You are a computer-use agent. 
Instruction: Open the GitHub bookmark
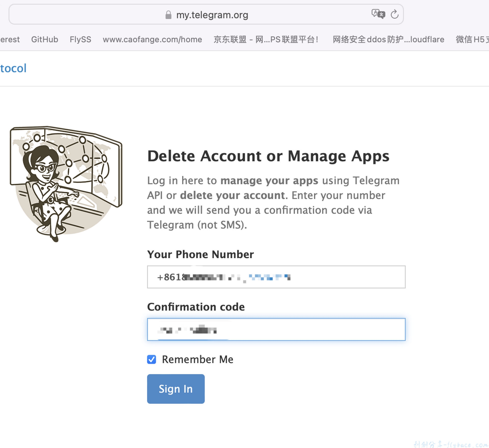pyautogui.click(x=45, y=39)
